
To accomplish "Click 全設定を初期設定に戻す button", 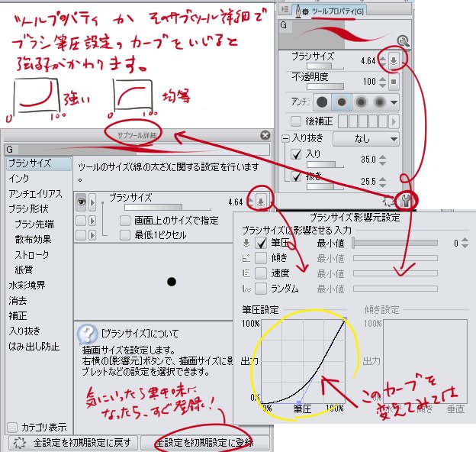I will point(73,443).
